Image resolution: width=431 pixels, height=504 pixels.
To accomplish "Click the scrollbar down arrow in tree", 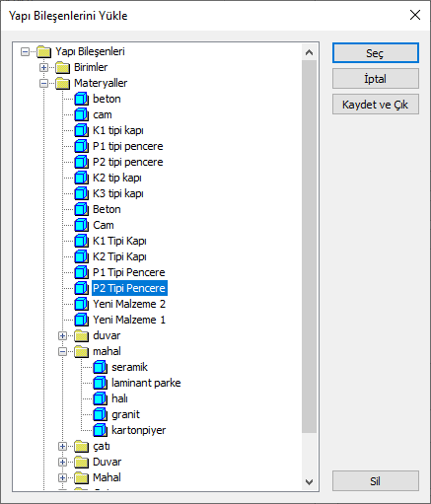I will coord(309,482).
